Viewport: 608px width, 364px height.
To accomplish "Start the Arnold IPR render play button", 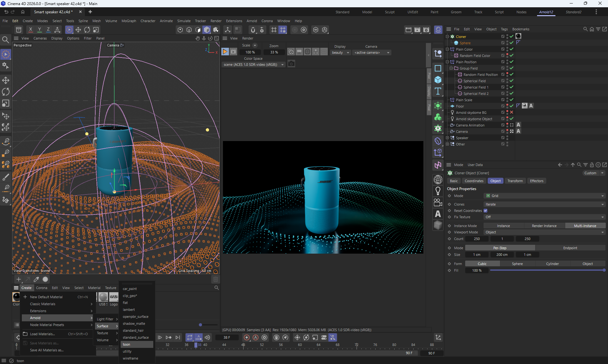I will click(x=225, y=52).
